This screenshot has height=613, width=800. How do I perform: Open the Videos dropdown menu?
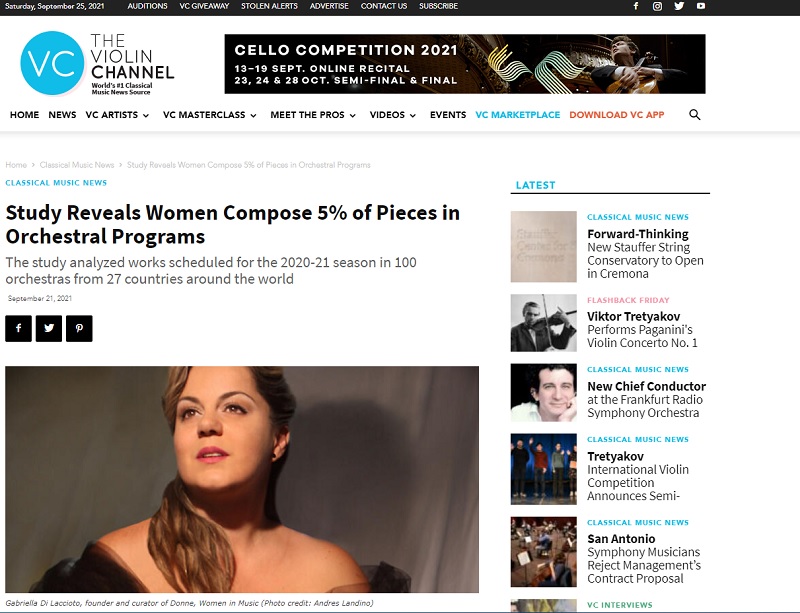[393, 115]
